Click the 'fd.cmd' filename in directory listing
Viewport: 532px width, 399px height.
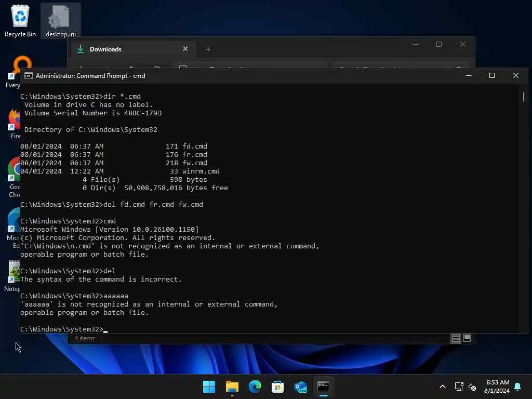[x=195, y=146]
